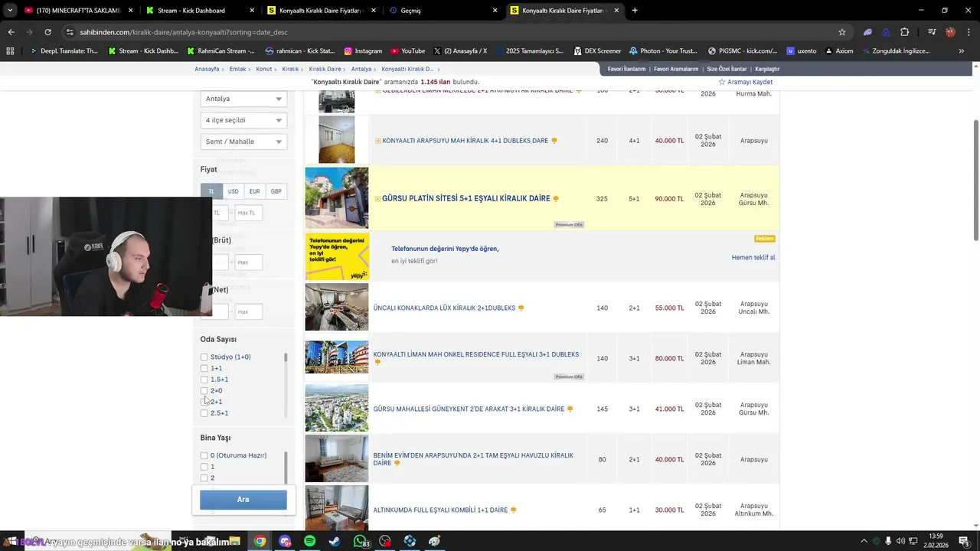980x551 pixels.
Task: Open the uxento bookmark
Action: pos(802,51)
